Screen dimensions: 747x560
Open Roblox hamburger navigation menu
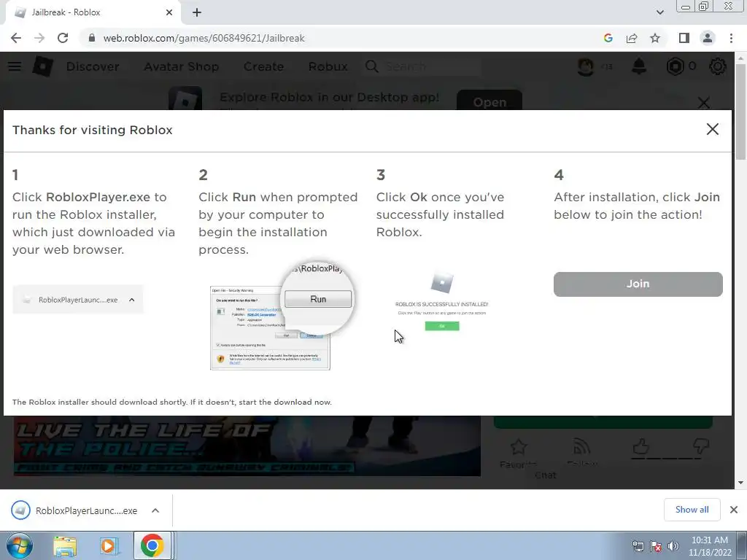click(x=15, y=66)
